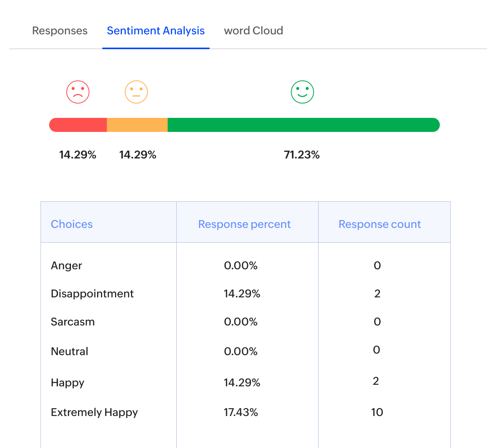Sort by Response percent column

click(x=244, y=224)
